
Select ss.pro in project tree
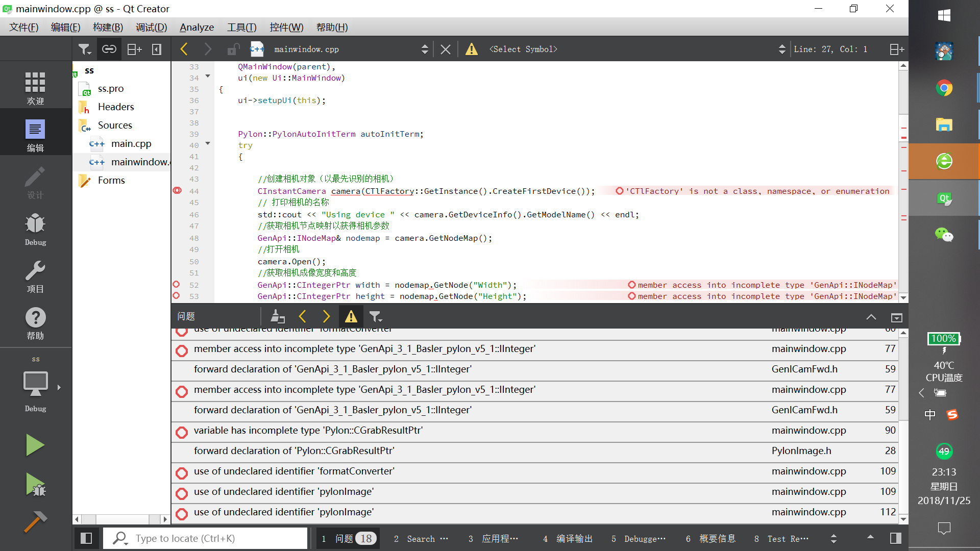coord(111,88)
